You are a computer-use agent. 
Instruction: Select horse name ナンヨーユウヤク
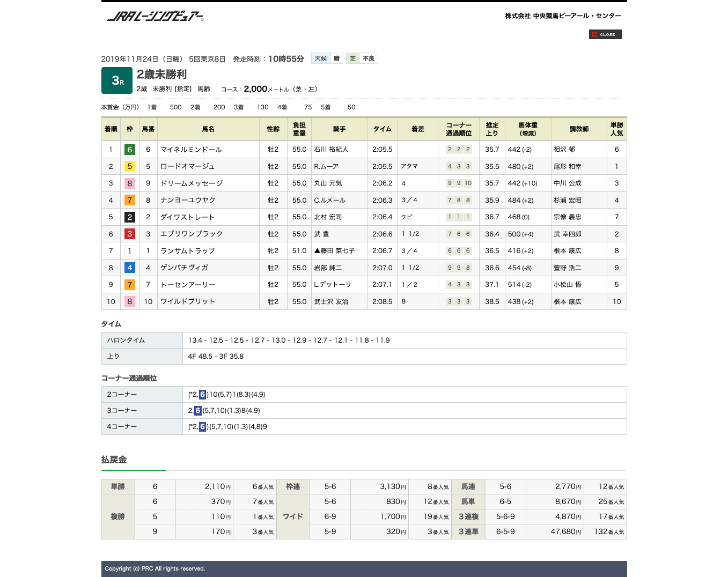click(188, 200)
